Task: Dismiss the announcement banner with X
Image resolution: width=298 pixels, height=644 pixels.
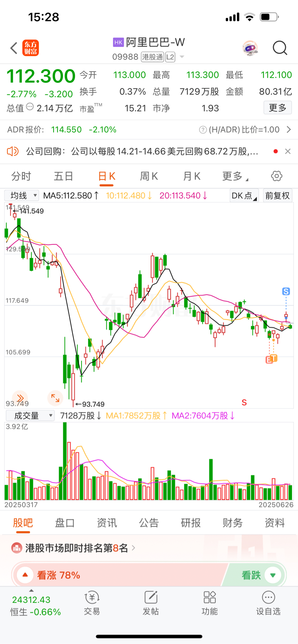Action: [288, 151]
